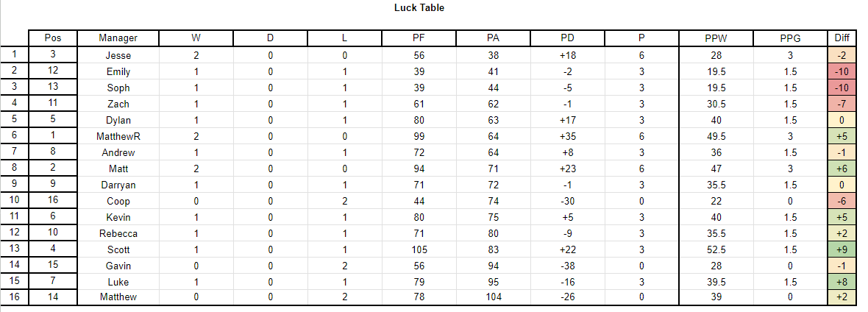Select the Luck Table title cell

click(419, 8)
